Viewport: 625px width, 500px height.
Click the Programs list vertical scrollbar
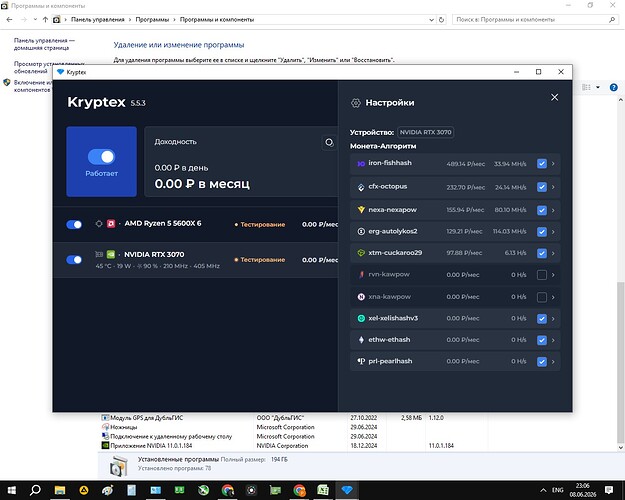pyautogui.click(x=621, y=362)
